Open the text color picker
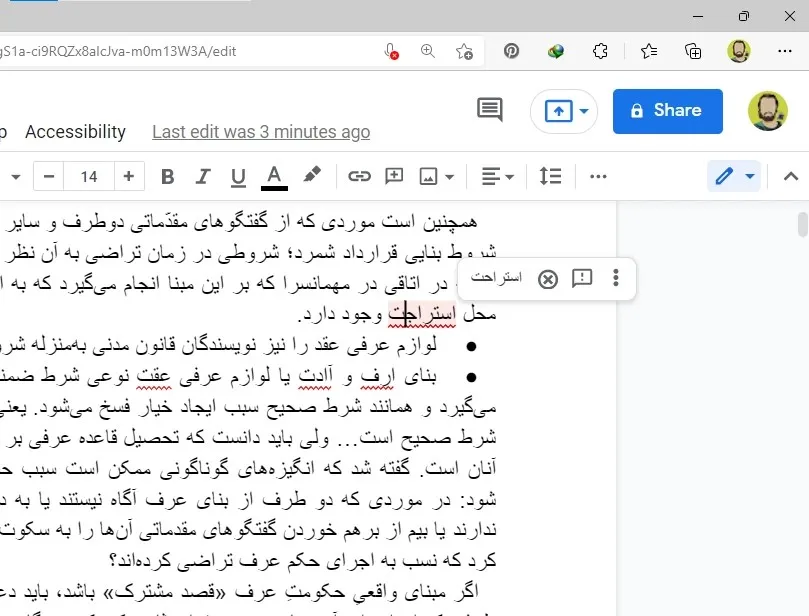Viewport: 809px width, 616px height. [x=274, y=177]
